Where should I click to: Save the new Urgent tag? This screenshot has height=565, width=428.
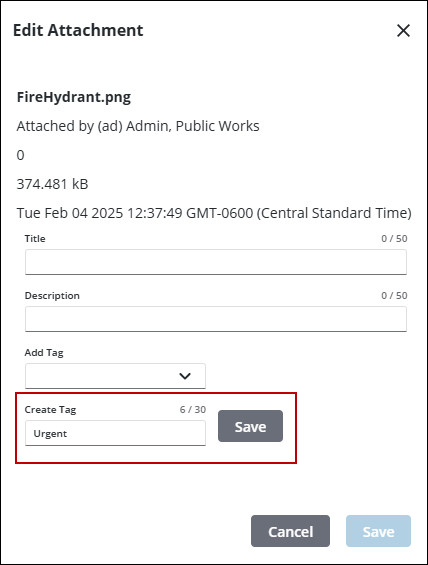click(x=250, y=426)
